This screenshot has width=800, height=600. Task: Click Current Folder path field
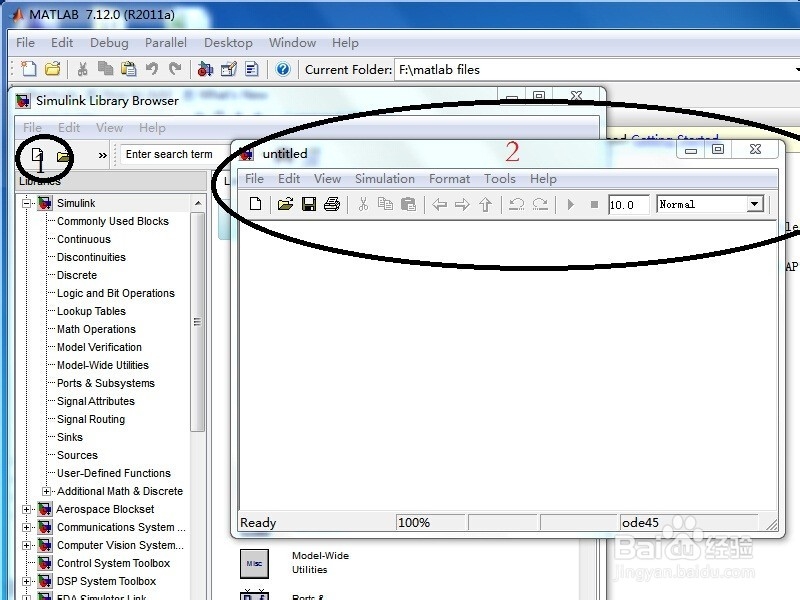pos(597,69)
